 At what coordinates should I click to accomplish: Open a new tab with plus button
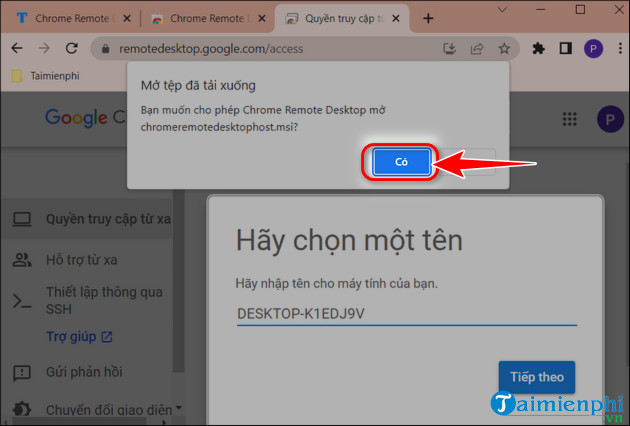tap(428, 18)
